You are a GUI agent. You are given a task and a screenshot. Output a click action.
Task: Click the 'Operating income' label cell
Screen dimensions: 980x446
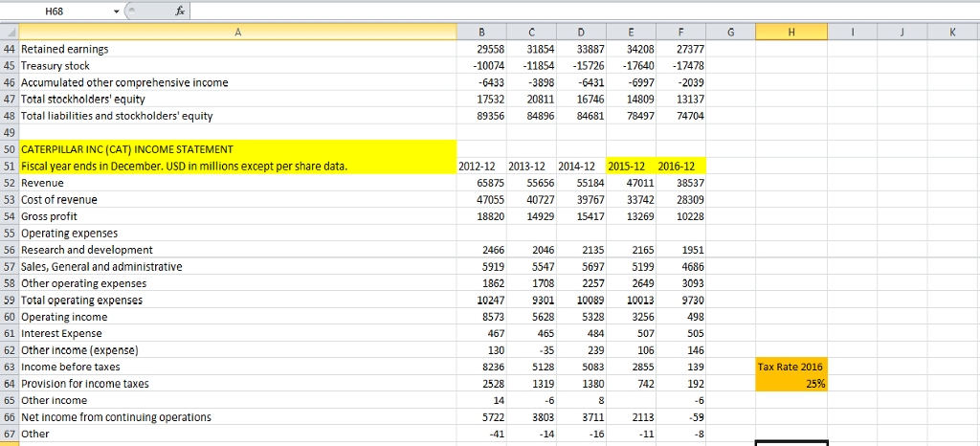pyautogui.click(x=237, y=317)
